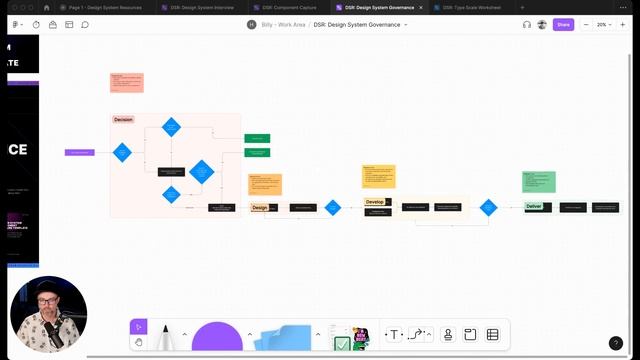
Task: Go to home tab icon
Action: click(47, 7)
